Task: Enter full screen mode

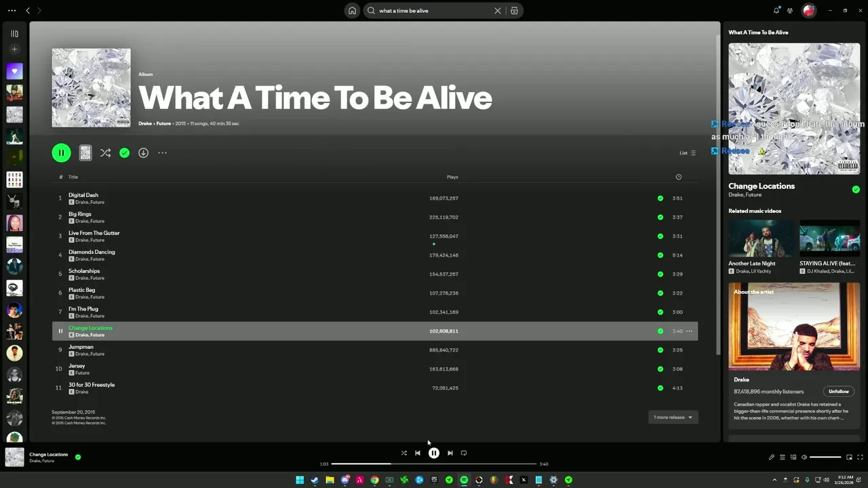Action: [861, 457]
